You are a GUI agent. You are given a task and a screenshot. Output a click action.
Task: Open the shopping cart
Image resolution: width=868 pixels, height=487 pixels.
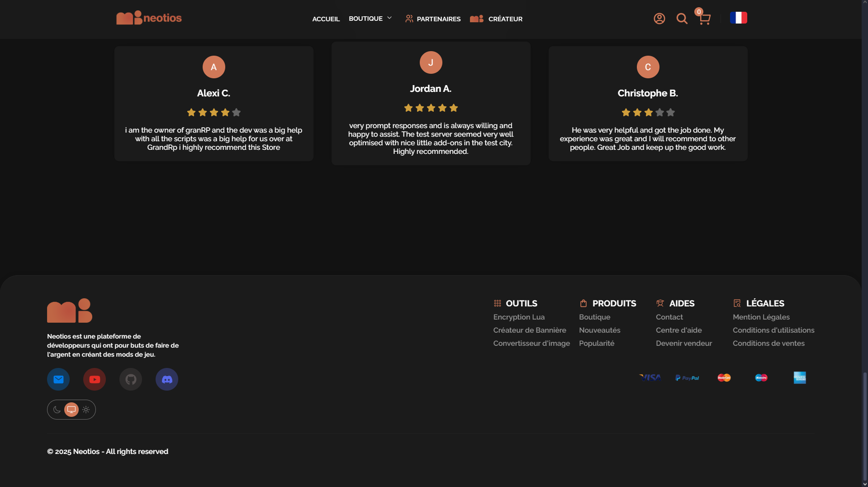[x=704, y=19]
